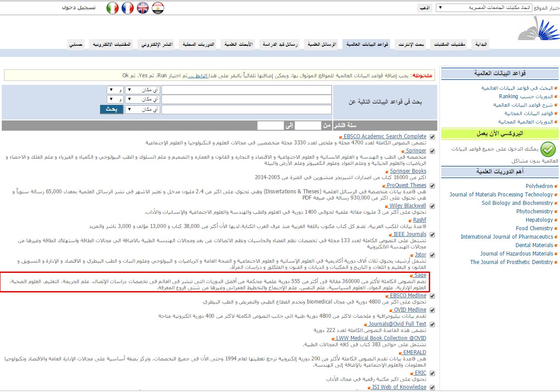560x392 pixels.
Task: Open the Dental Materials journal link
Action: coord(534,245)
